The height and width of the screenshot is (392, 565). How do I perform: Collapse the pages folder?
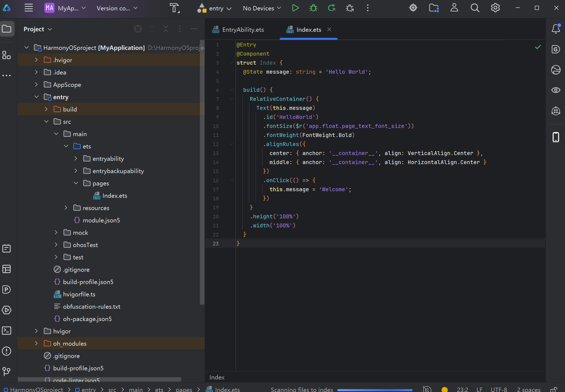click(76, 183)
